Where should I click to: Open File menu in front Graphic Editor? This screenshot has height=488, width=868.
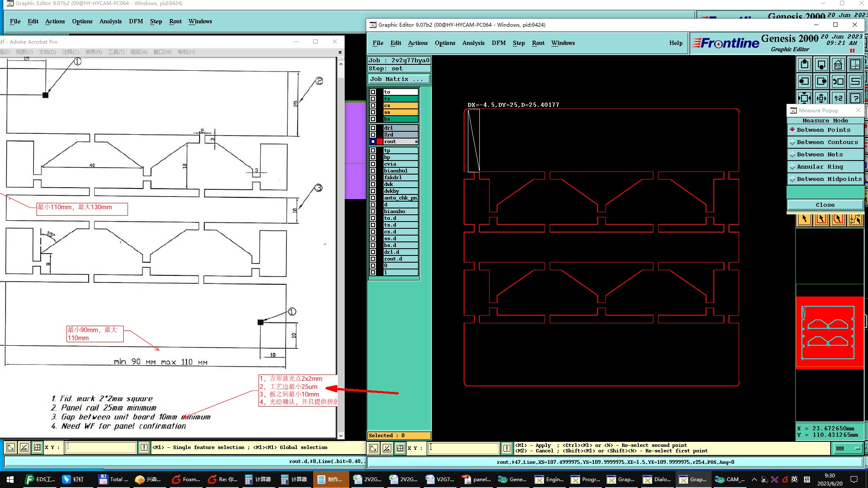[378, 43]
